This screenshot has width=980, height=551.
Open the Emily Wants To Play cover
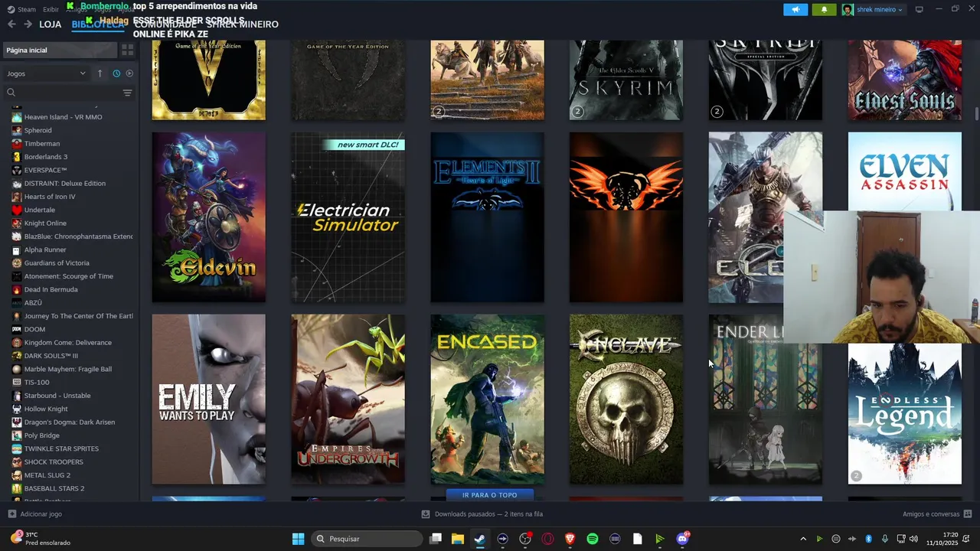tap(209, 399)
